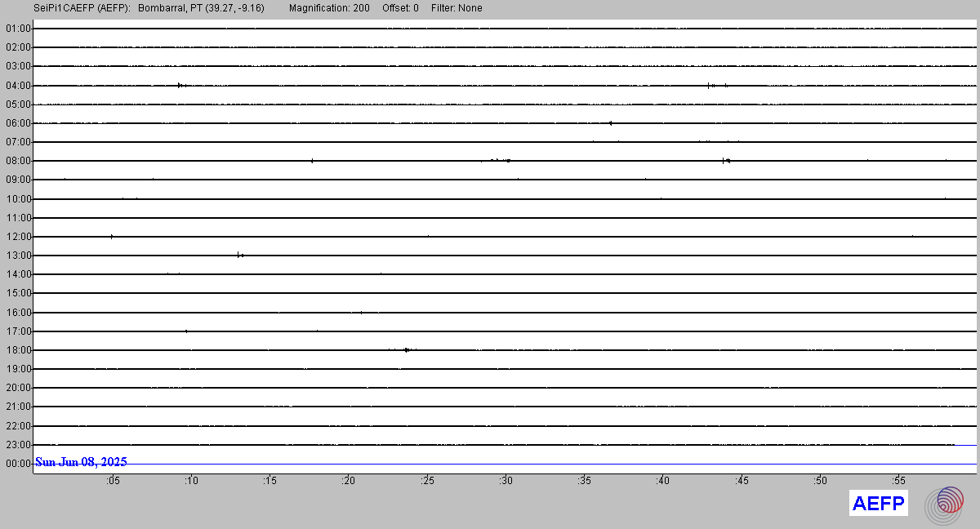This screenshot has width=980, height=529.
Task: Select the 18:00 hour label
Action: (x=18, y=350)
